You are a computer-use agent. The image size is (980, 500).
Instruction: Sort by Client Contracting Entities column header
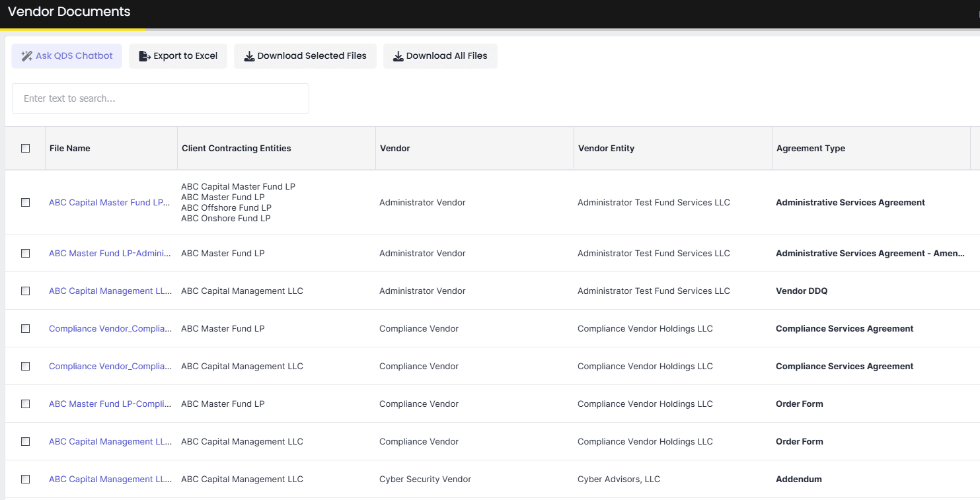pos(276,149)
